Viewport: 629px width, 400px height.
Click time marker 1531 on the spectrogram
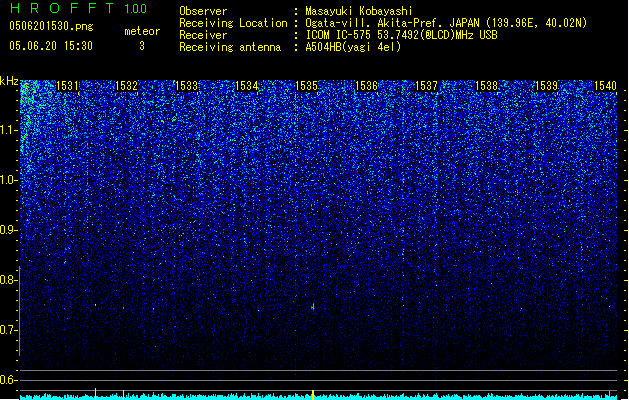67,86
